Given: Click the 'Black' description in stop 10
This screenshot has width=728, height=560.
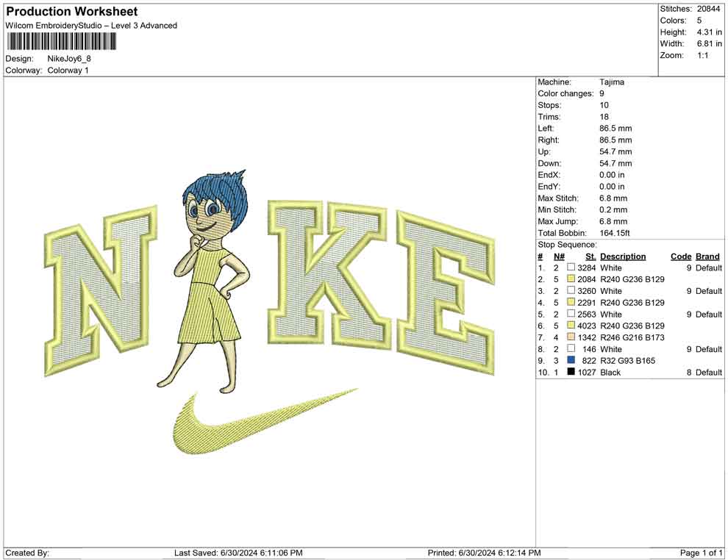Looking at the screenshot, I should (610, 372).
